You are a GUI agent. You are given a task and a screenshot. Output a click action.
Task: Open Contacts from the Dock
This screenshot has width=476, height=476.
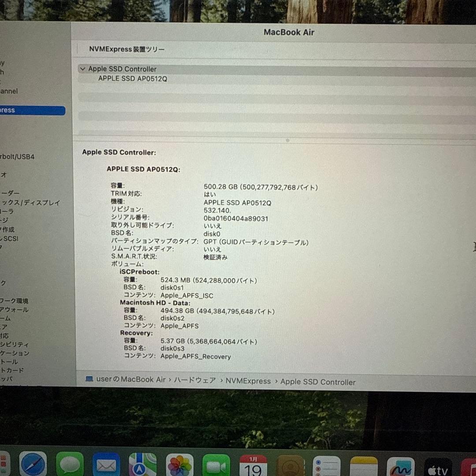point(290,464)
